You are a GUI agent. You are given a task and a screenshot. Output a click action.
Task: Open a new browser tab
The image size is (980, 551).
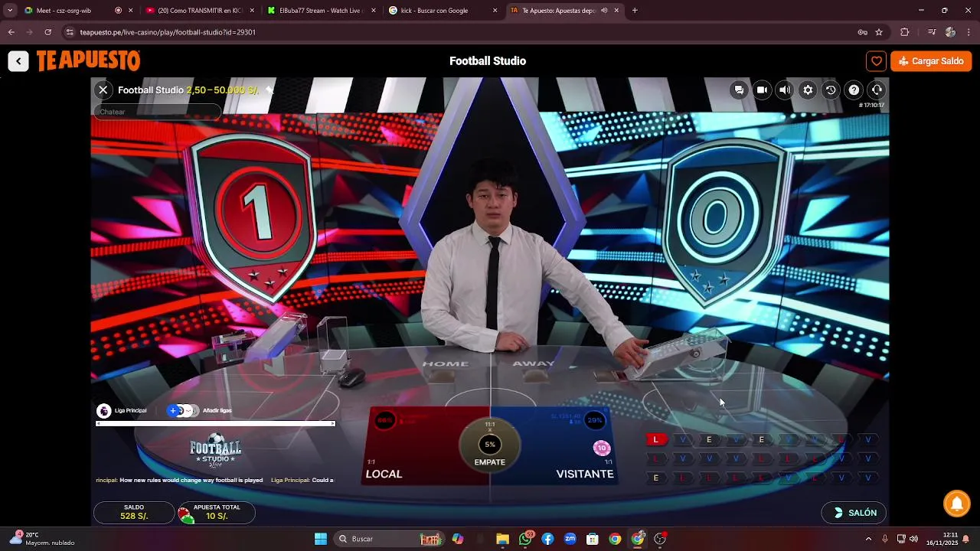635,11
